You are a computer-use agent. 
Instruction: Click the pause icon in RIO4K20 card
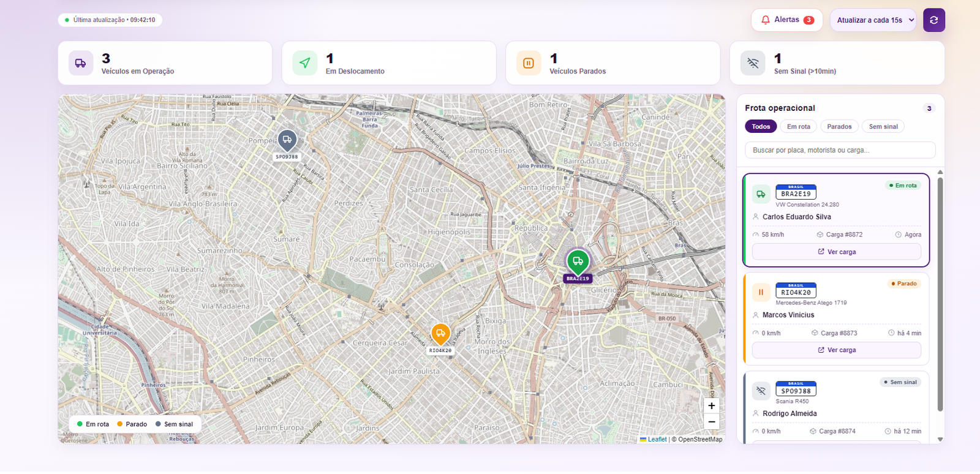(x=761, y=292)
